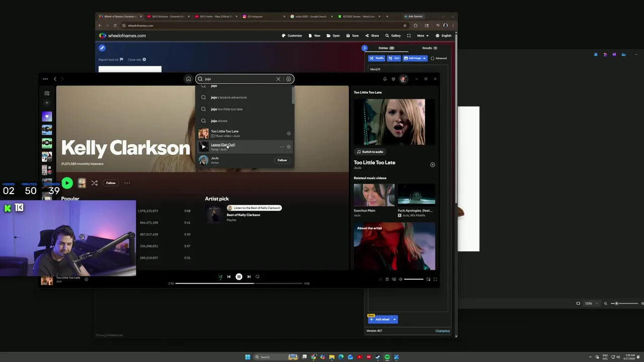This screenshot has height=362, width=644.
Task: Open the Spotify profile avatar menu
Action: (403, 79)
